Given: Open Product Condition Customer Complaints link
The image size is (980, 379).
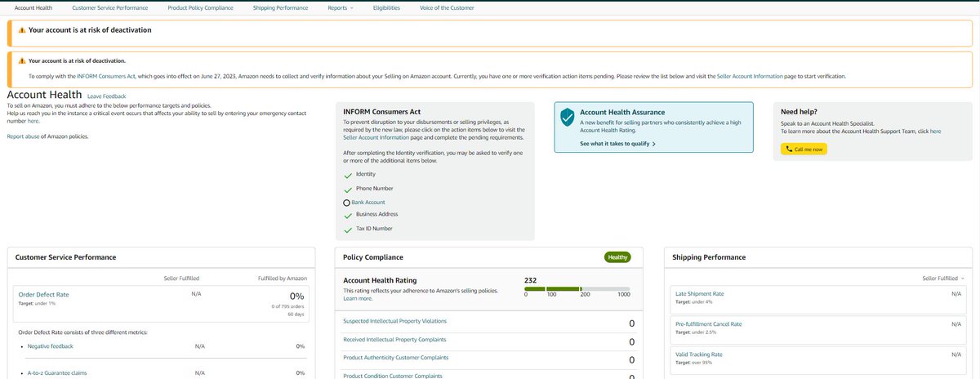Looking at the screenshot, I should 393,376.
